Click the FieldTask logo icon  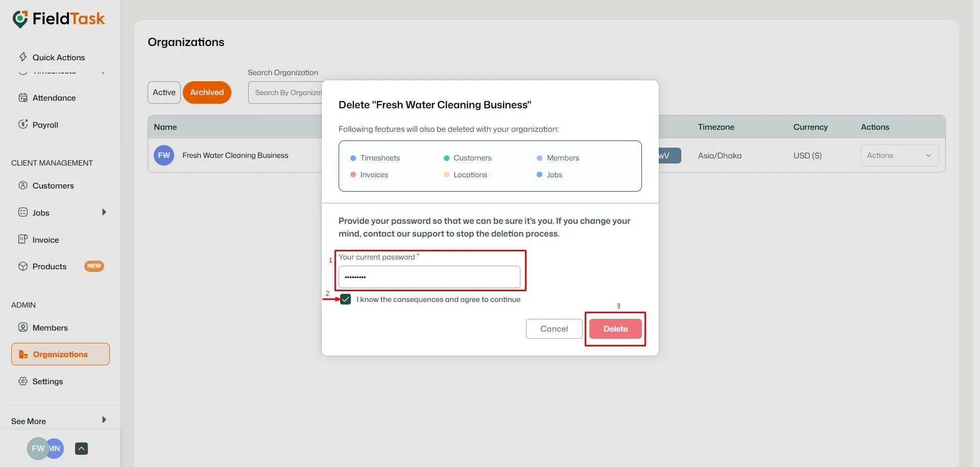20,19
